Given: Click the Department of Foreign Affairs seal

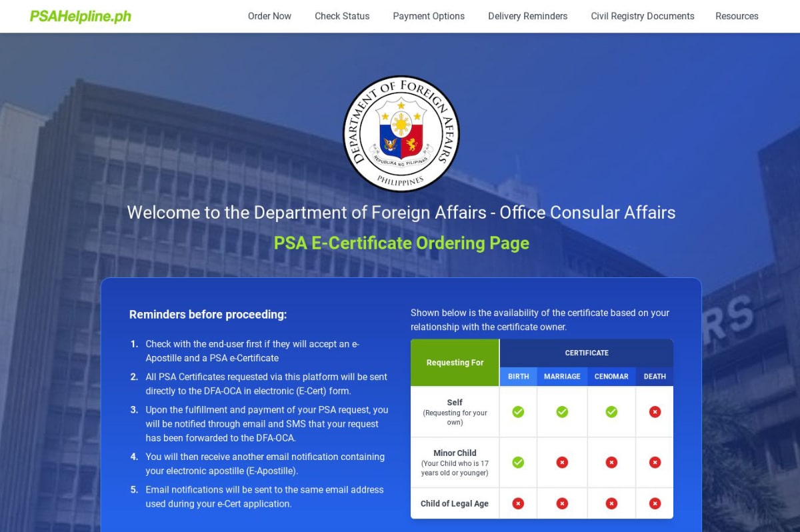Looking at the screenshot, I should [400, 133].
